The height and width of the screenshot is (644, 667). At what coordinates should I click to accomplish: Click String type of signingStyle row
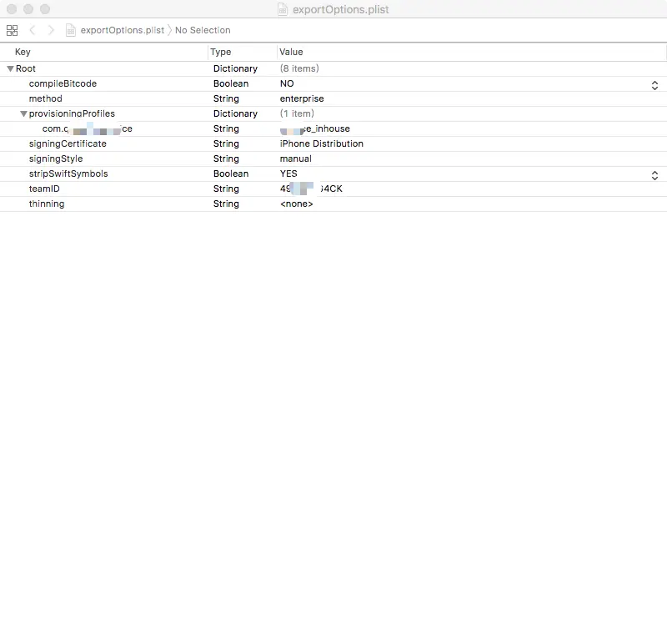pos(226,158)
